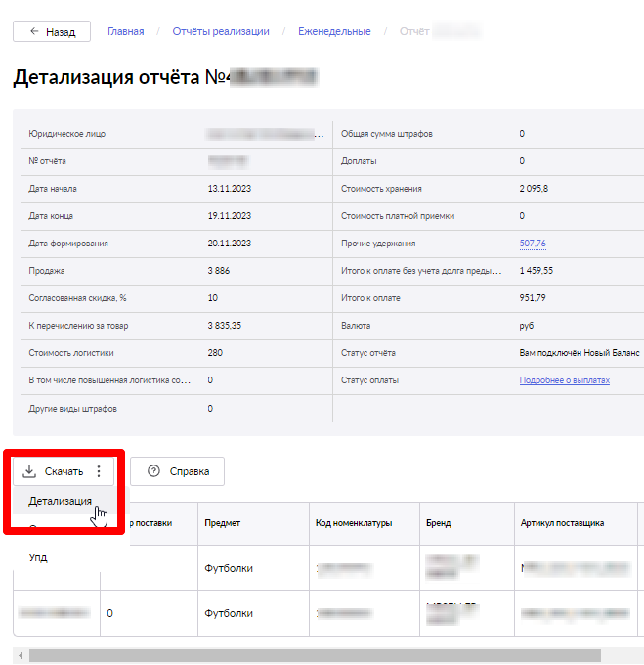Open the Справка help button
The image size is (644, 665).
point(177,471)
